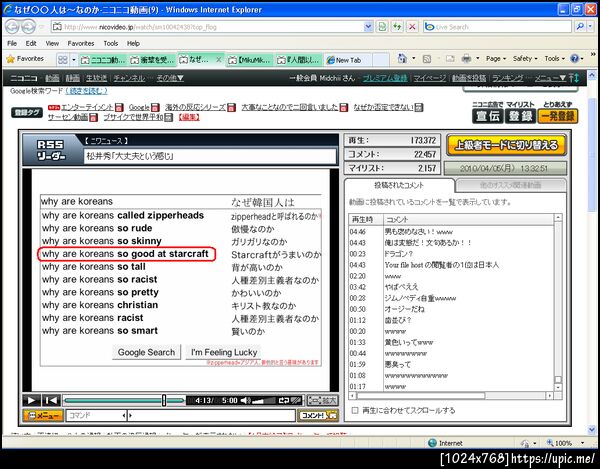Viewport: 600px width, 469px height.
Task: Open the Edit menu
Action: click(x=31, y=43)
